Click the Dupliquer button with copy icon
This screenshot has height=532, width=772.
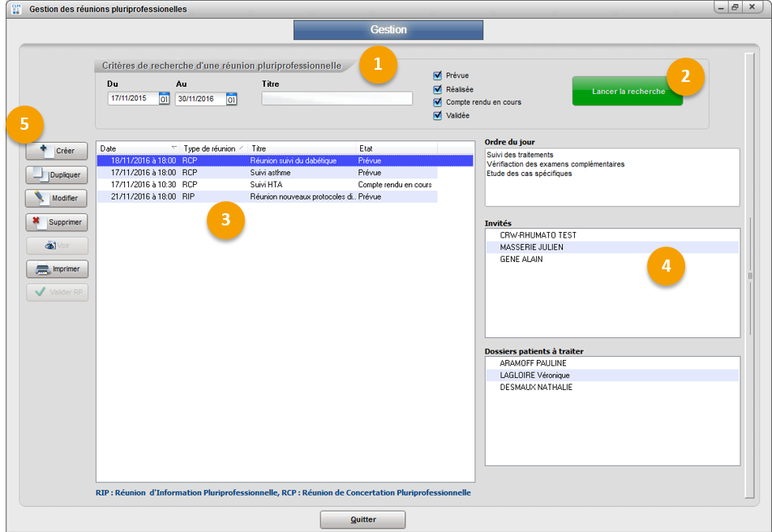56,174
